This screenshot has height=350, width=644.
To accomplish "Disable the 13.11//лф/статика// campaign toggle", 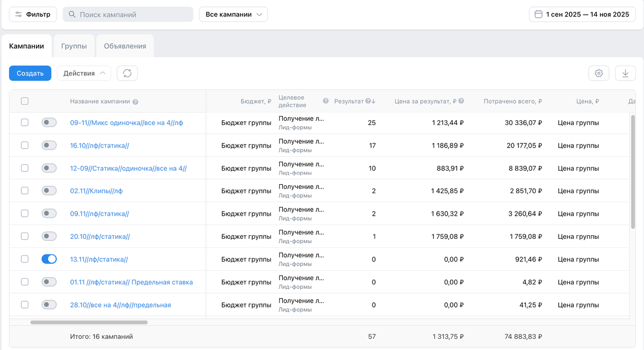I will click(x=49, y=259).
